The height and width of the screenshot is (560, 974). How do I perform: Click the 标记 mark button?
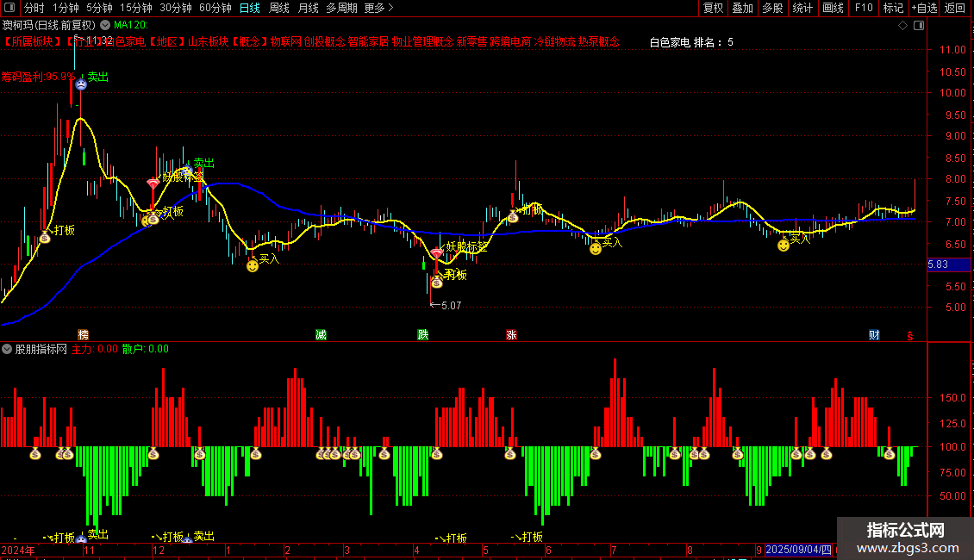[893, 8]
